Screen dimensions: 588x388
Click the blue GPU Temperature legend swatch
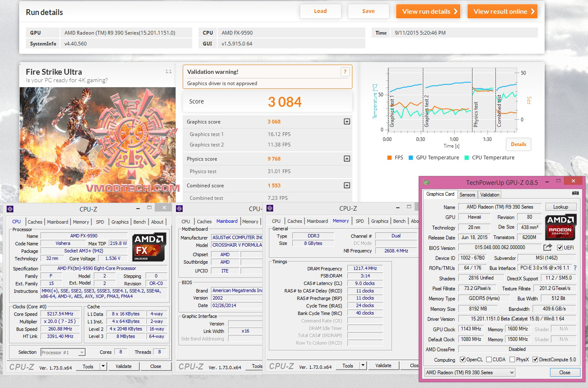coord(411,158)
